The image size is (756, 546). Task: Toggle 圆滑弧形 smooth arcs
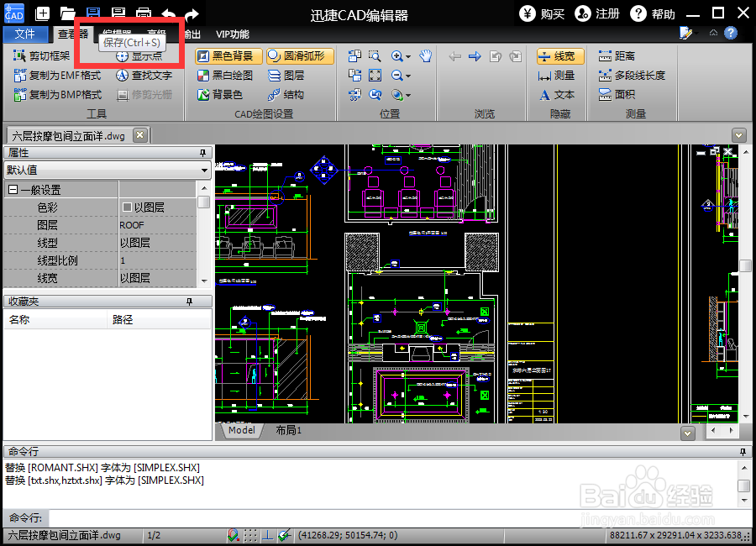[x=300, y=56]
